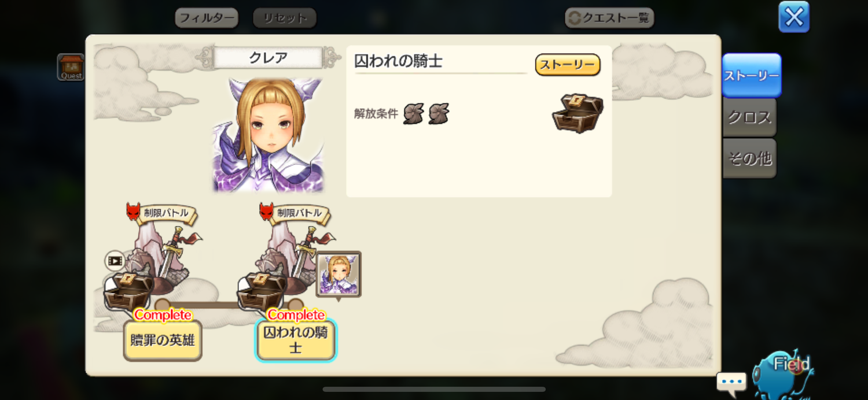Tap small クレア portrait thumbnail on map
868x400 pixels.
click(x=339, y=274)
